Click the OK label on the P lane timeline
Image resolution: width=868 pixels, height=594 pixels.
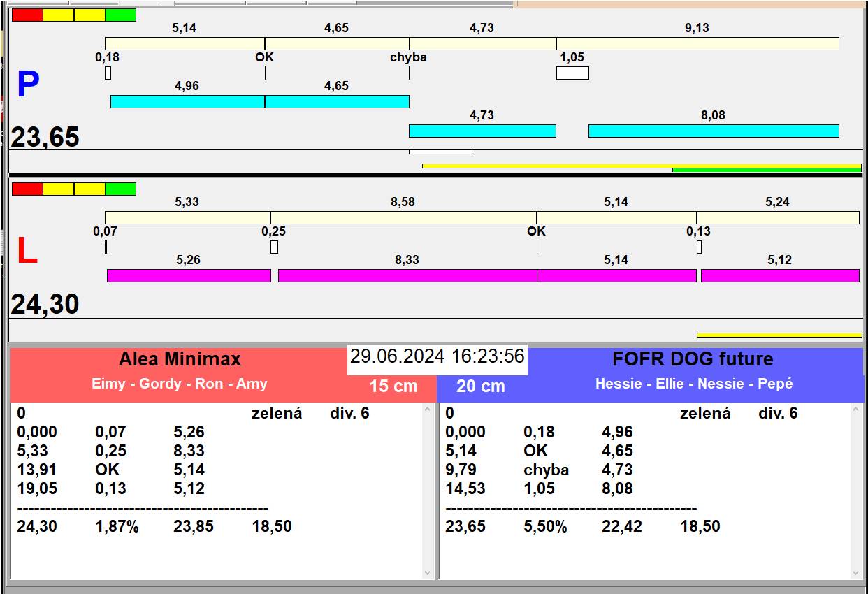click(x=265, y=57)
